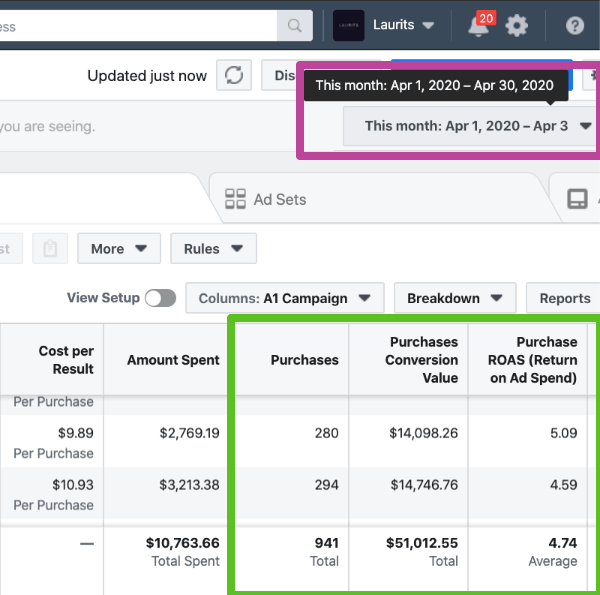Sort by Purchases column header

pos(292,360)
